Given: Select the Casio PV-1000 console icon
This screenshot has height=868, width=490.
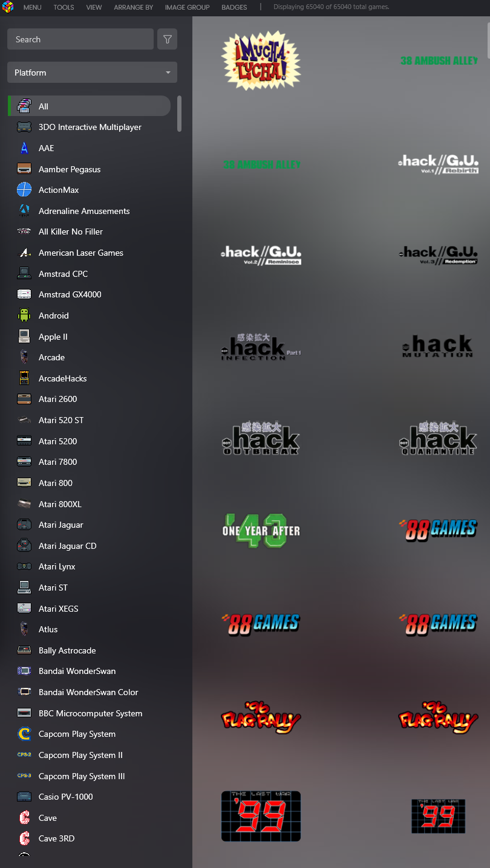Looking at the screenshot, I should pyautogui.click(x=24, y=797).
